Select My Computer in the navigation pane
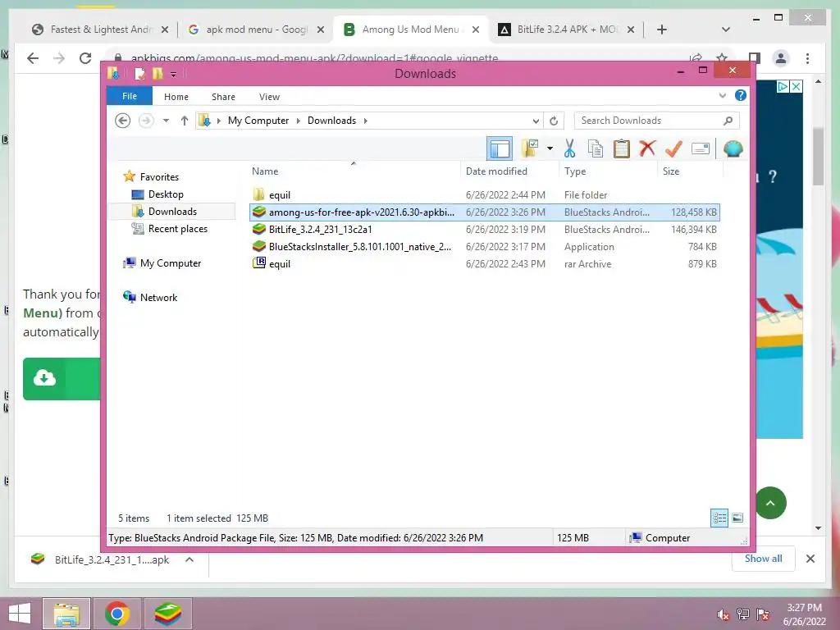840x630 pixels. coord(171,263)
